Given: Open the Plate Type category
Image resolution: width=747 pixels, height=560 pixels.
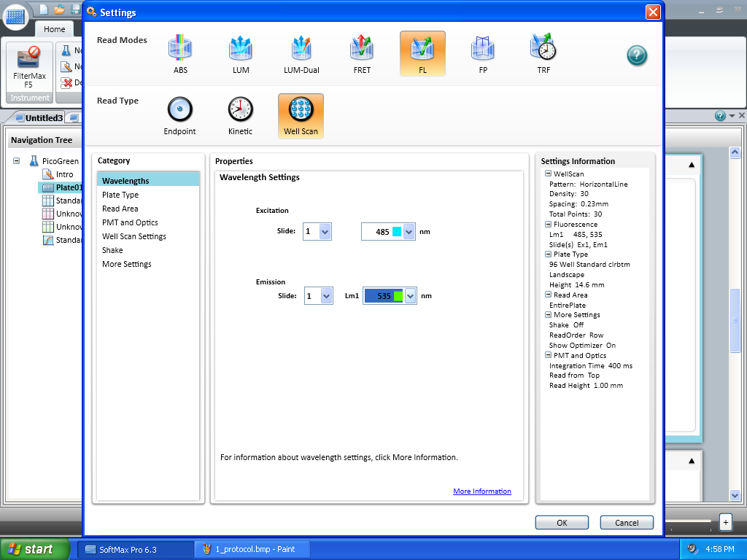Looking at the screenshot, I should click(x=120, y=195).
